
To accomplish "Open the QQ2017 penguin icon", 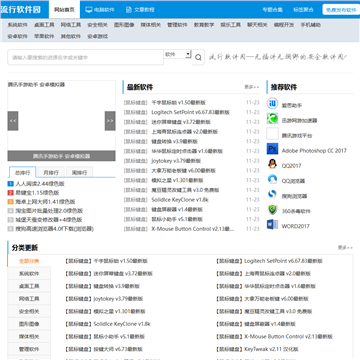I will (272, 164).
